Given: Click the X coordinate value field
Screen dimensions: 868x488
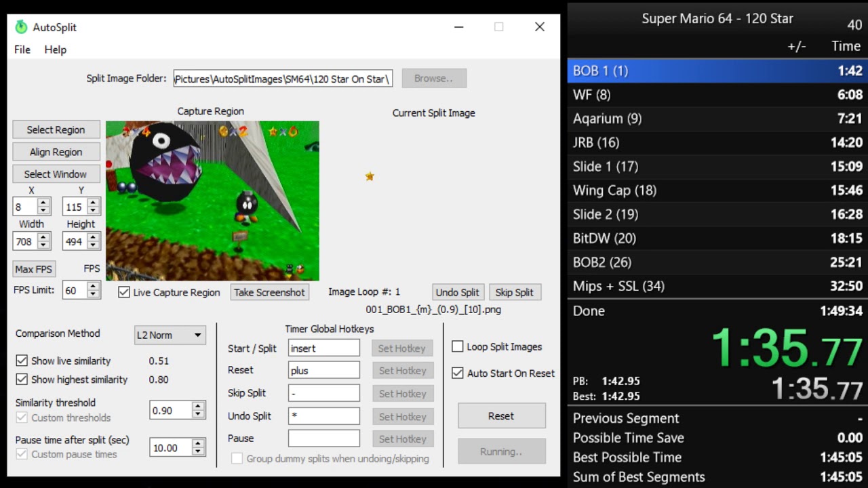Looking at the screenshot, I should tap(26, 207).
